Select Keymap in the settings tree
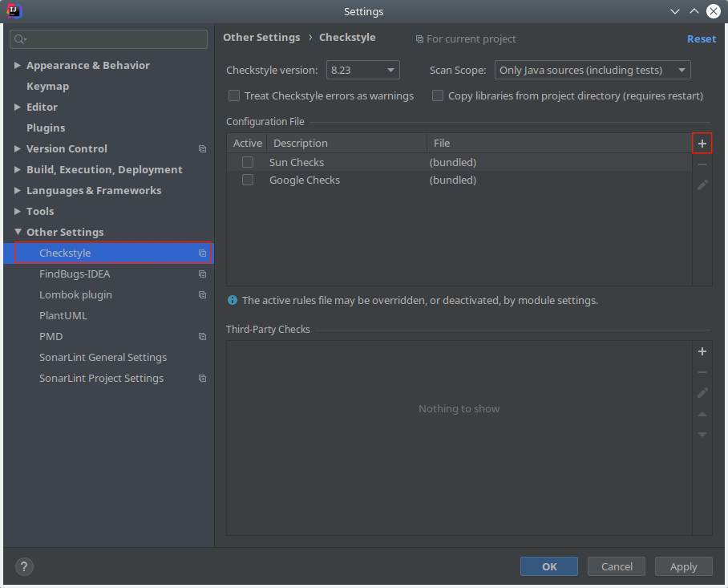 point(47,87)
